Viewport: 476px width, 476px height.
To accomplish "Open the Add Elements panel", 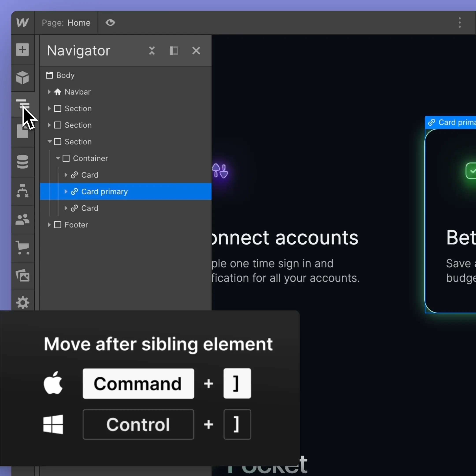I will 22,50.
